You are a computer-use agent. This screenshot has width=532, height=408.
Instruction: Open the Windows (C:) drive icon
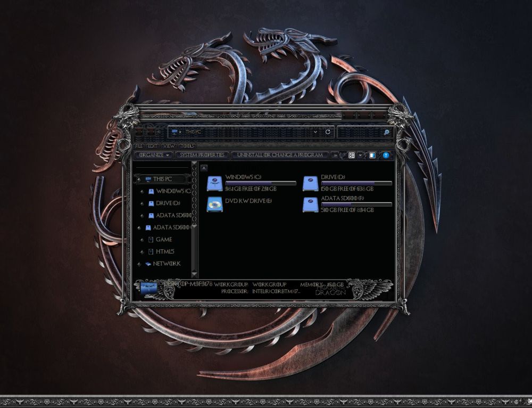tap(214, 181)
